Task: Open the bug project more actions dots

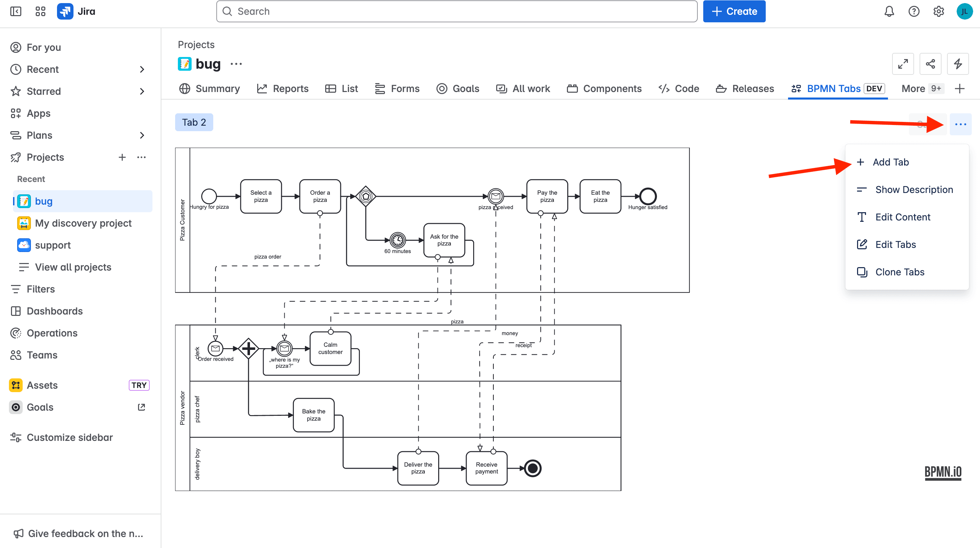Action: click(x=236, y=64)
